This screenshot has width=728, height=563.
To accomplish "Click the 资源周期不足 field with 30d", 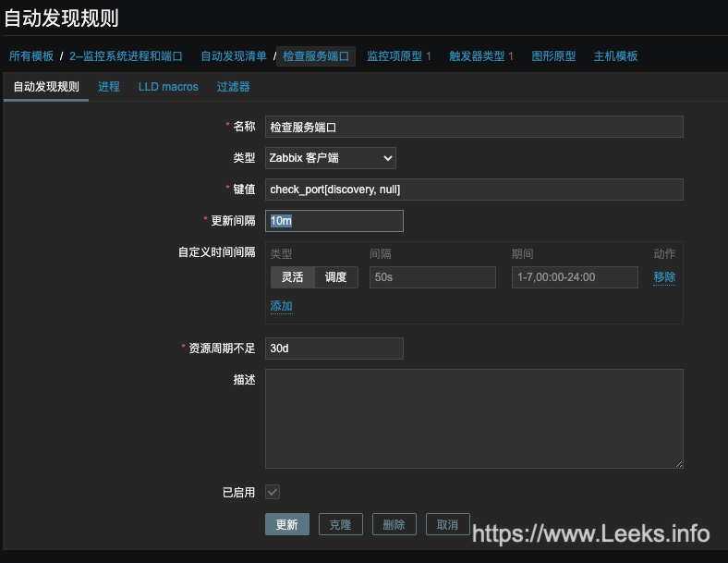I will pyautogui.click(x=334, y=349).
